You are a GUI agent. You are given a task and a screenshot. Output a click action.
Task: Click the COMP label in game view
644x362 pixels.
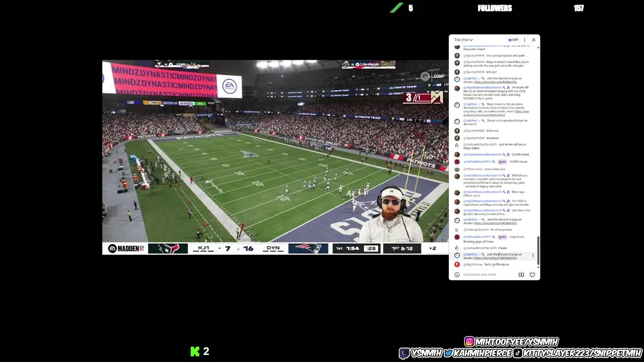439,76
